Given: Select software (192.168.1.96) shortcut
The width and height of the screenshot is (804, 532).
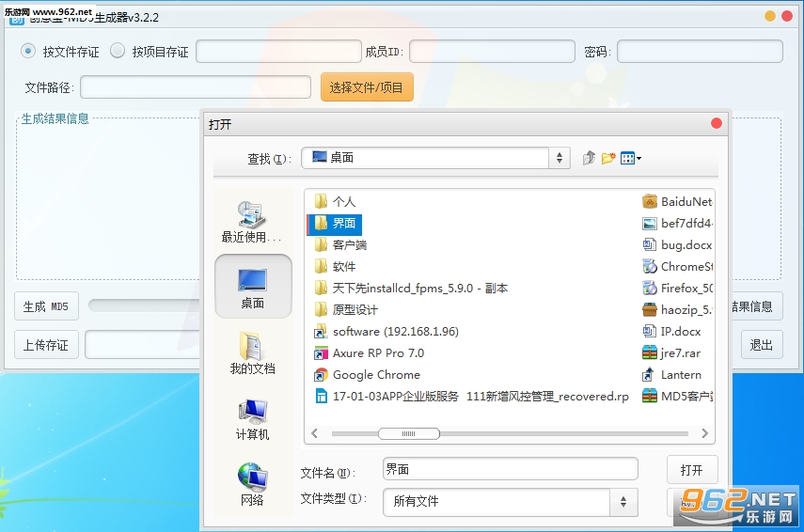Looking at the screenshot, I should pos(386,332).
